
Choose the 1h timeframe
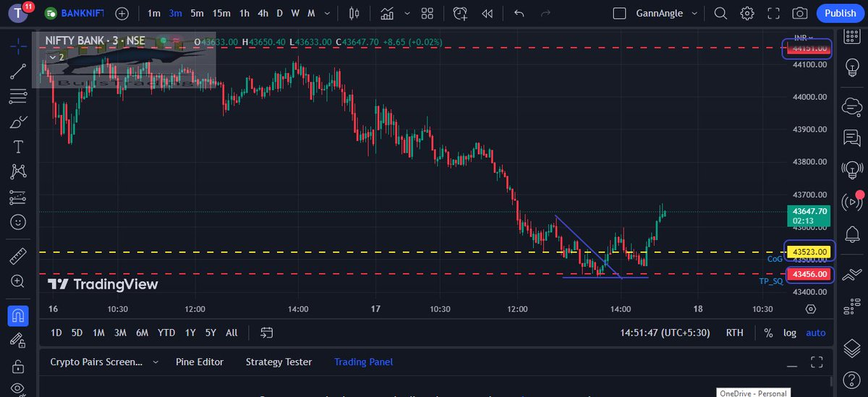[244, 13]
